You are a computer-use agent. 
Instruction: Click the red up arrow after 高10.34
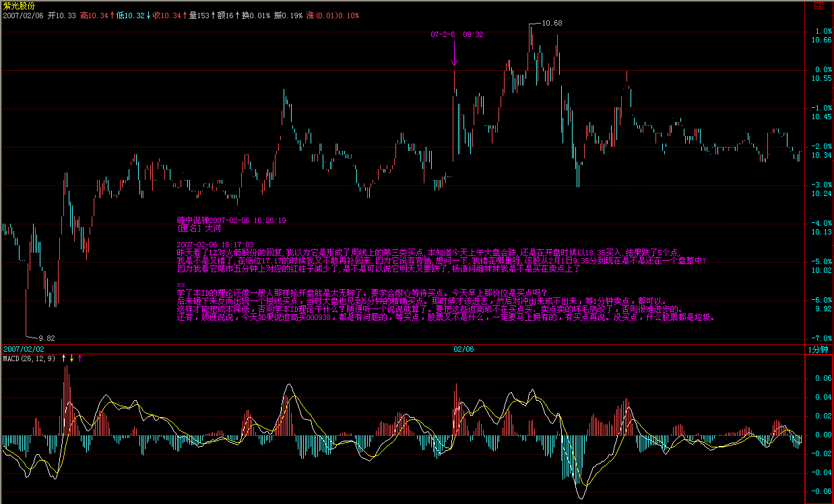tap(113, 15)
